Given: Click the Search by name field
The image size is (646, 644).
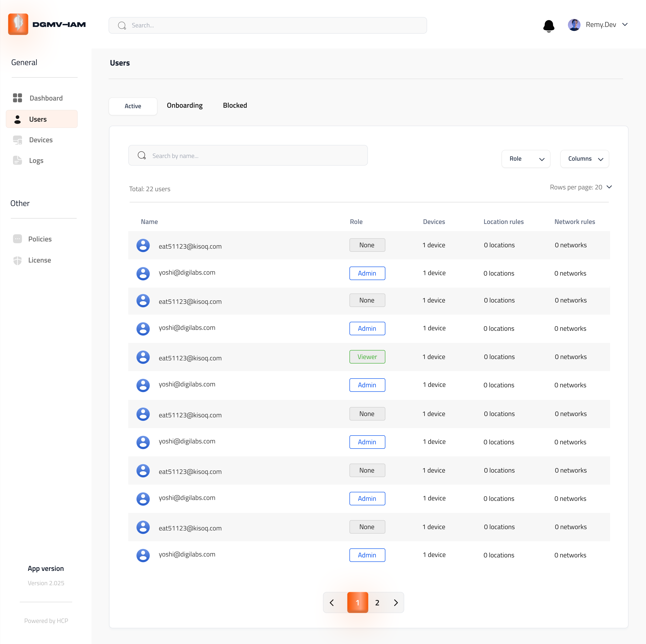Looking at the screenshot, I should [x=248, y=155].
